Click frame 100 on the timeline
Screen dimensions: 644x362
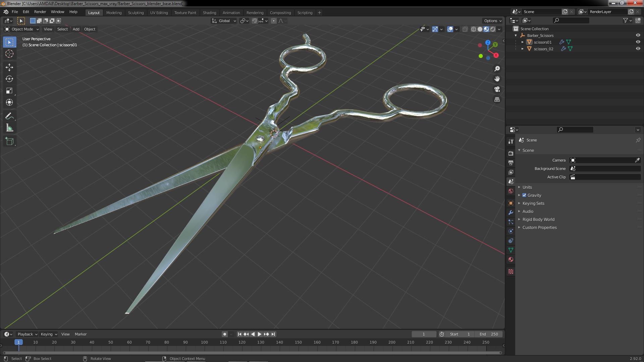click(x=204, y=342)
